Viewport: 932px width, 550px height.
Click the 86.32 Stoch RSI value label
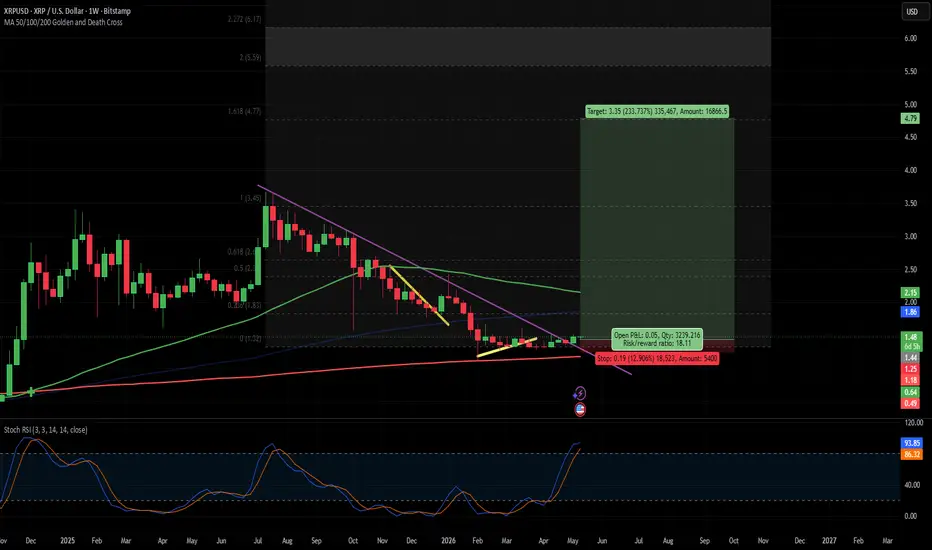click(912, 454)
